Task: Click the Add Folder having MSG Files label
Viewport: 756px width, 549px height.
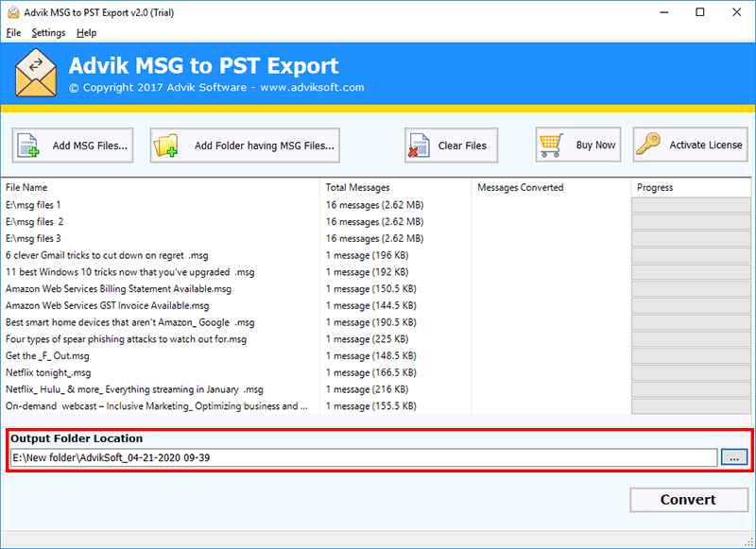Action: click(265, 146)
